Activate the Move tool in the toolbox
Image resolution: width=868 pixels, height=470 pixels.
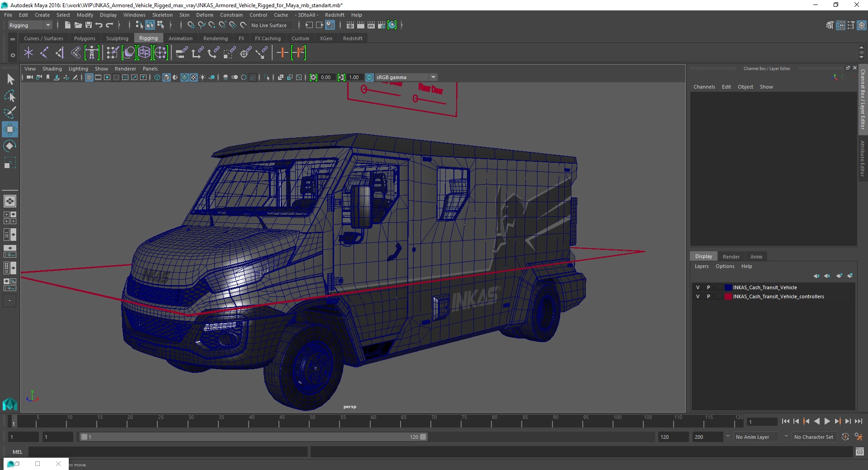[10, 129]
